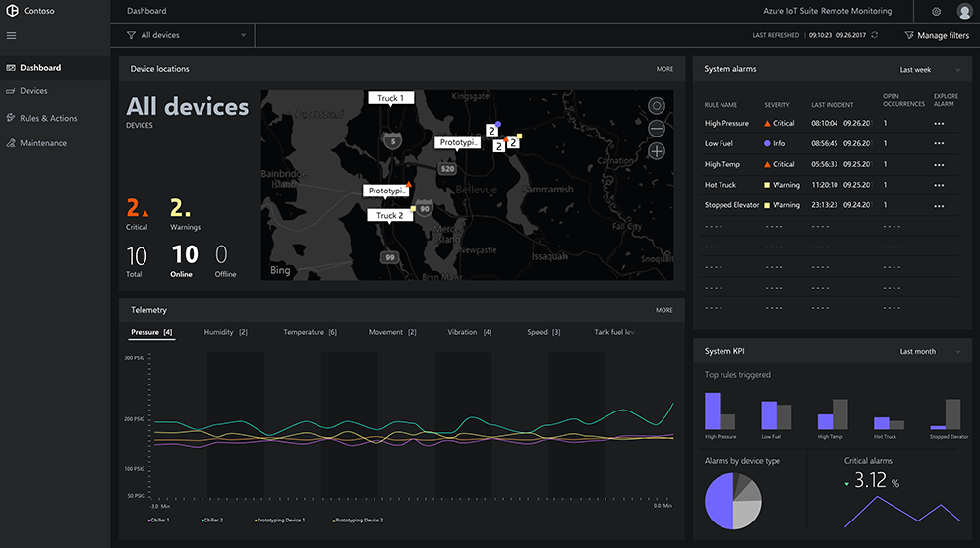This screenshot has width=980, height=548.
Task: Click the Hot Truck rule name
Action: (x=720, y=185)
